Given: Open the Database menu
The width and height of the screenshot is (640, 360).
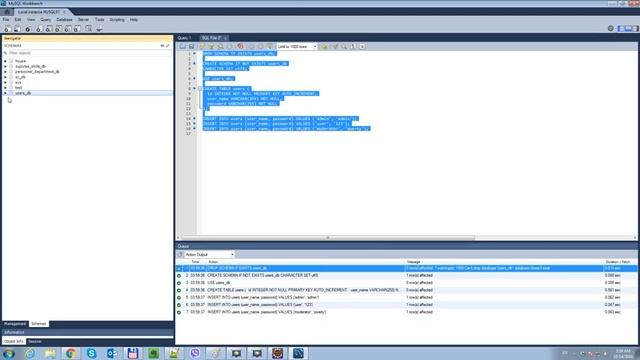Looking at the screenshot, I should click(64, 20).
